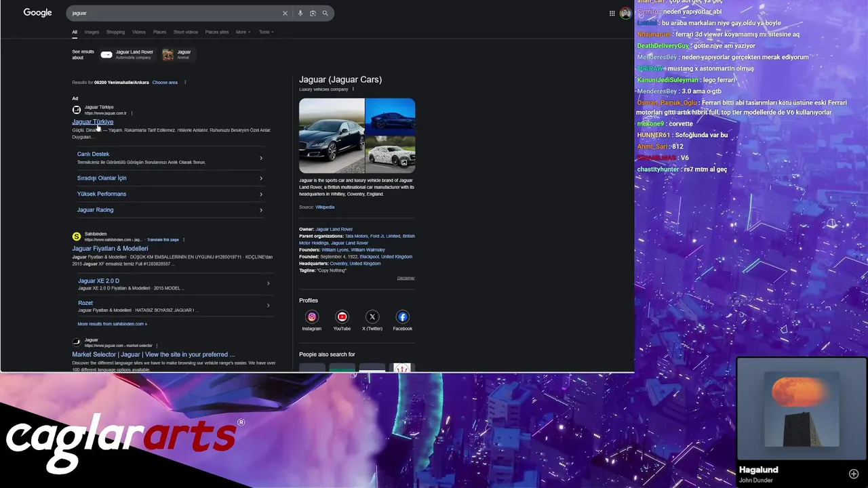
Task: Click the yellow Sahibinden favicon
Action: coord(77,237)
